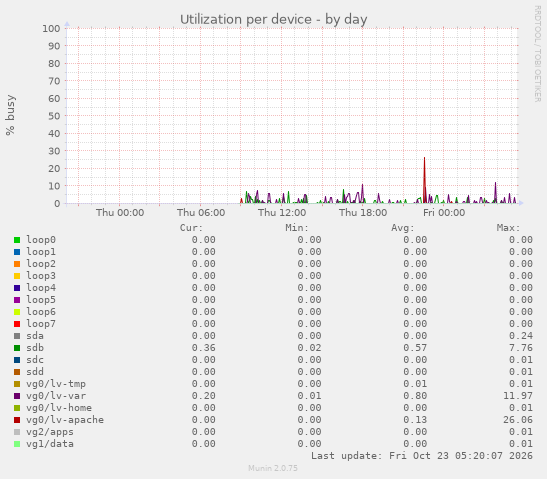Click the Thu 06:00 axis label
The image size is (547, 479).
click(x=201, y=212)
